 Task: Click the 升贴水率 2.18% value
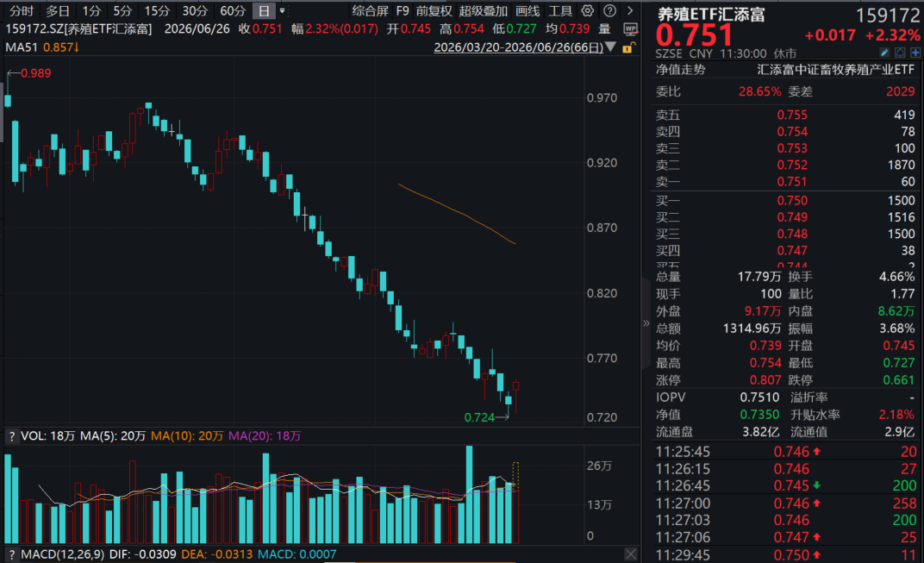click(896, 415)
